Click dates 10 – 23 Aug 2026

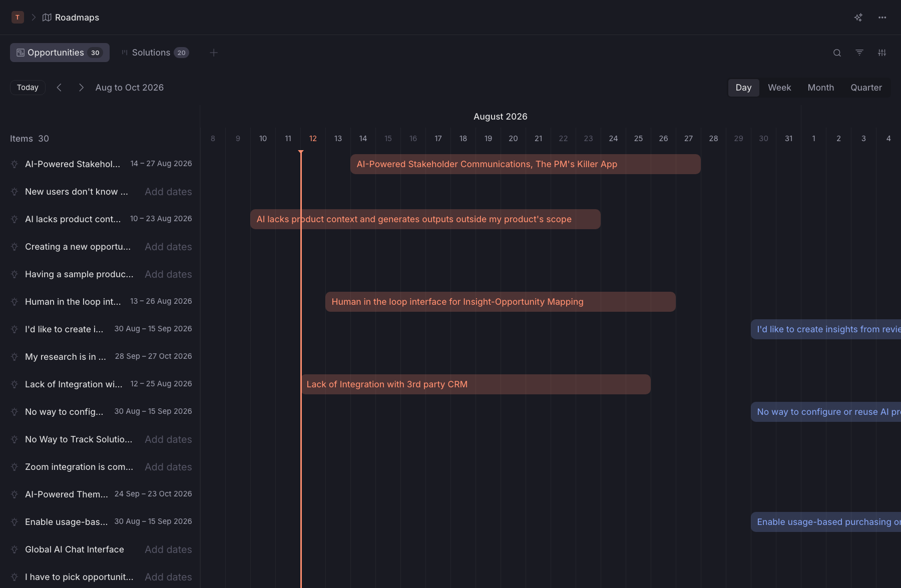point(161,219)
